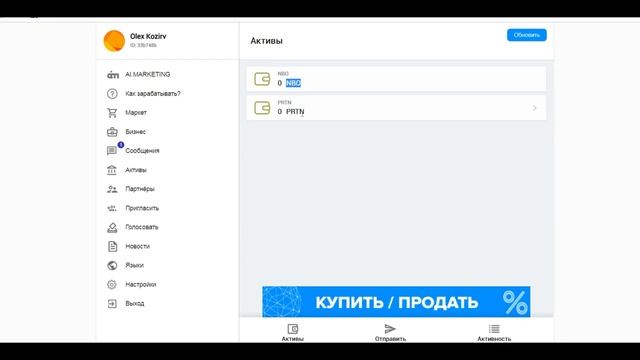Click the gear Настройки icon
This screenshot has height=360, width=640.
(x=112, y=284)
